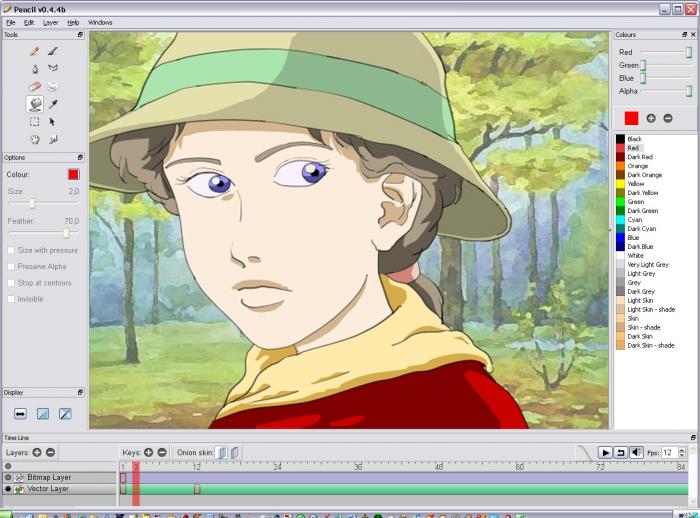Select the Paint Bucket tool

(35, 104)
